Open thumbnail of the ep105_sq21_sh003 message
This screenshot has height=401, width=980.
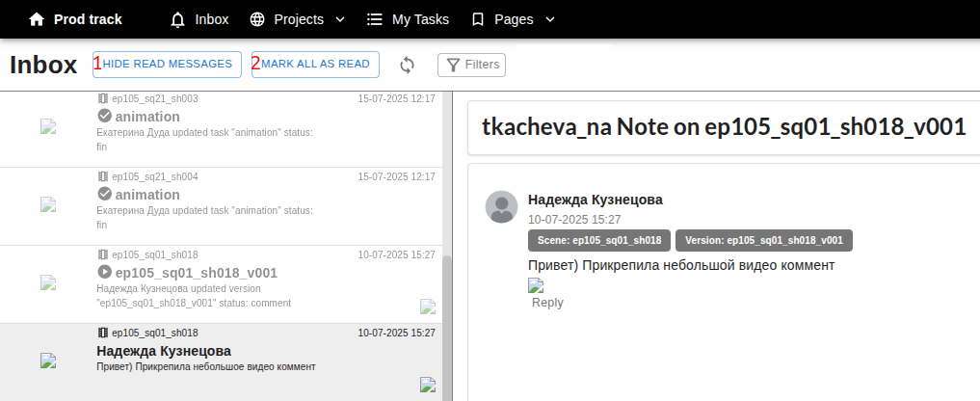[49, 127]
